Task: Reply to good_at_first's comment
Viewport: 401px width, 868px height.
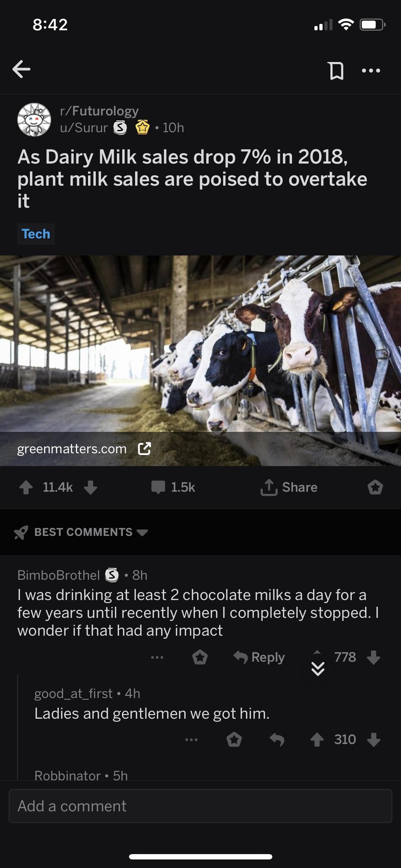Action: [277, 740]
